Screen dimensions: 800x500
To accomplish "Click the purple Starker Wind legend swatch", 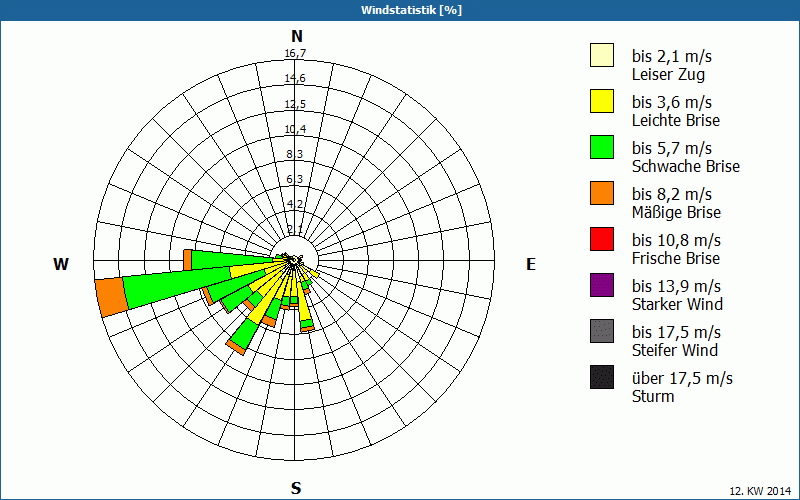I will pos(602,285).
